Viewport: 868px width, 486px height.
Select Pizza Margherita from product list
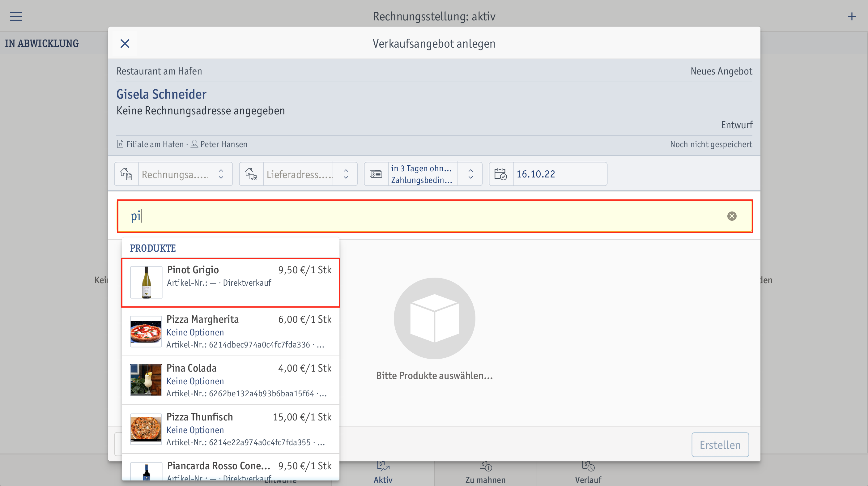click(231, 332)
